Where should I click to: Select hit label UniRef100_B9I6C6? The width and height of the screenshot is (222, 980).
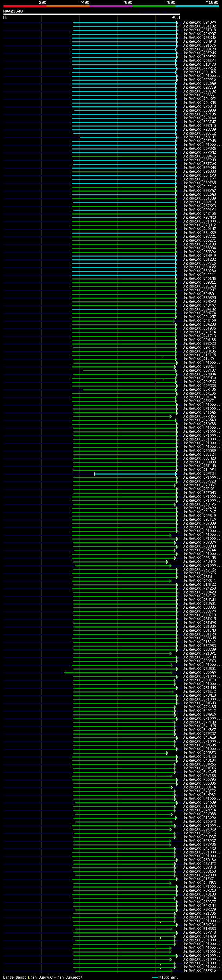pyautogui.click(x=199, y=45)
